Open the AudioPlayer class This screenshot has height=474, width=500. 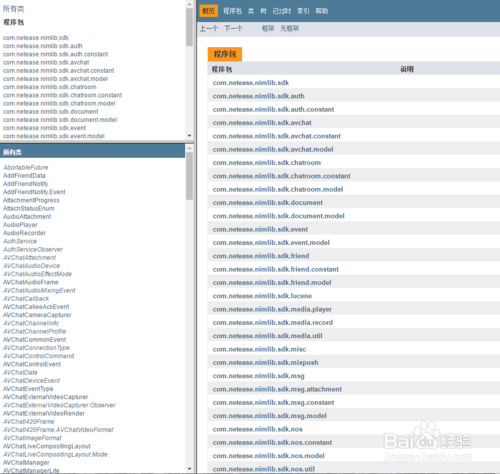20,225
